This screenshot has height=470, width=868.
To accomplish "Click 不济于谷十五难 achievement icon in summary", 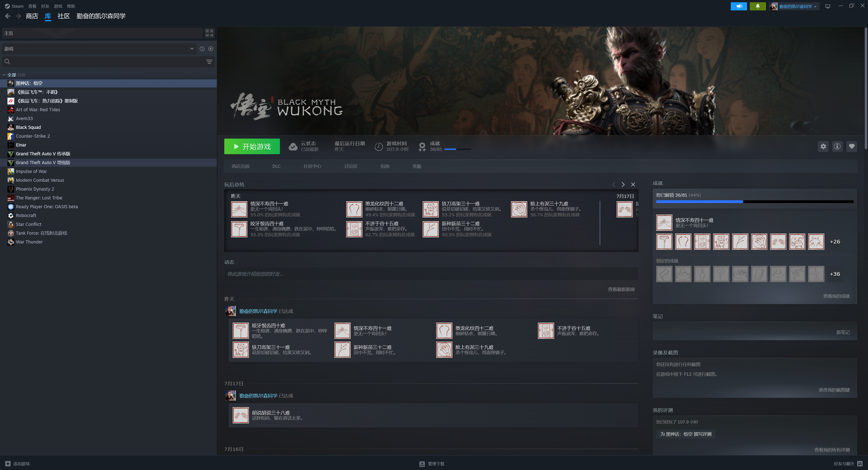I will 354,229.
